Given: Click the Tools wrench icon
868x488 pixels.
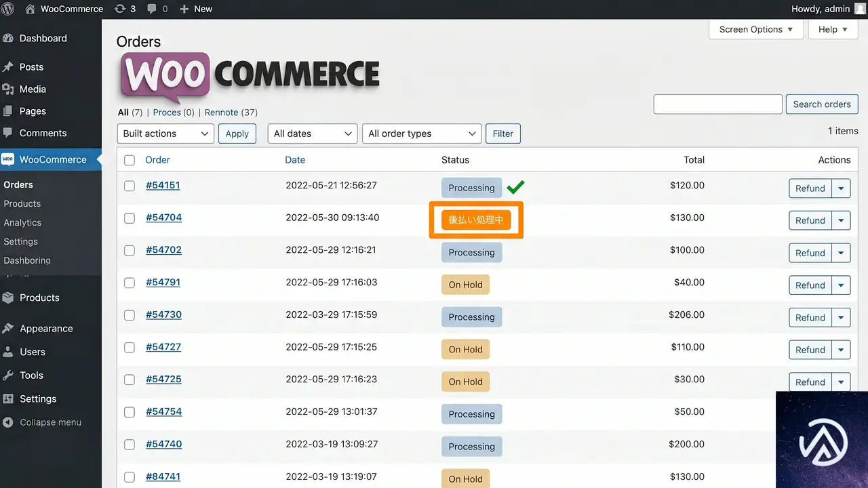Looking at the screenshot, I should point(8,375).
